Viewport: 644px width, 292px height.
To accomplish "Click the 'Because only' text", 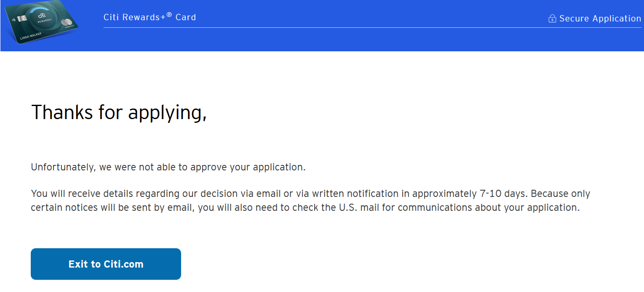I will point(562,194).
